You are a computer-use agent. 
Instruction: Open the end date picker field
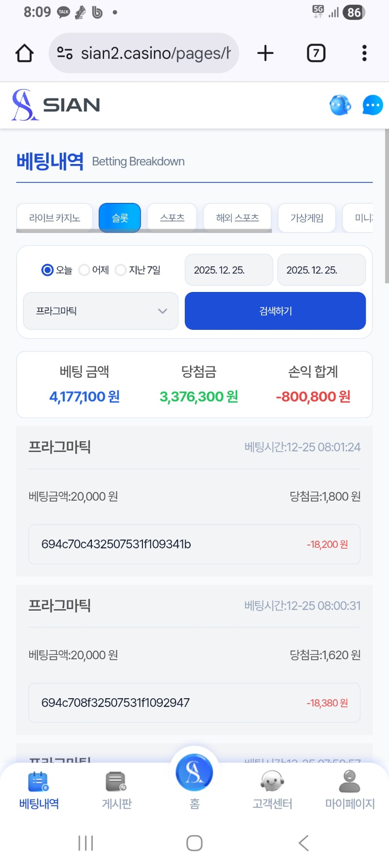pos(321,270)
